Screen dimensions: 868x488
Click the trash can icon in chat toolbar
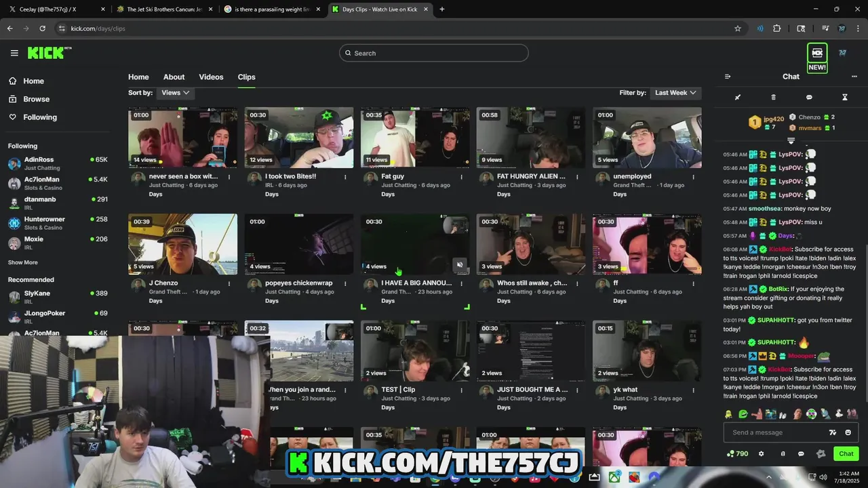(773, 97)
